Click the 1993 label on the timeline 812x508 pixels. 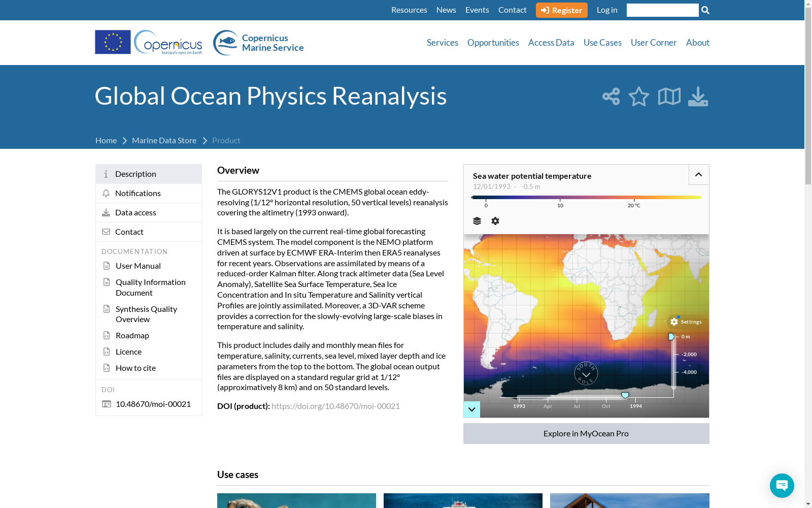pos(519,406)
